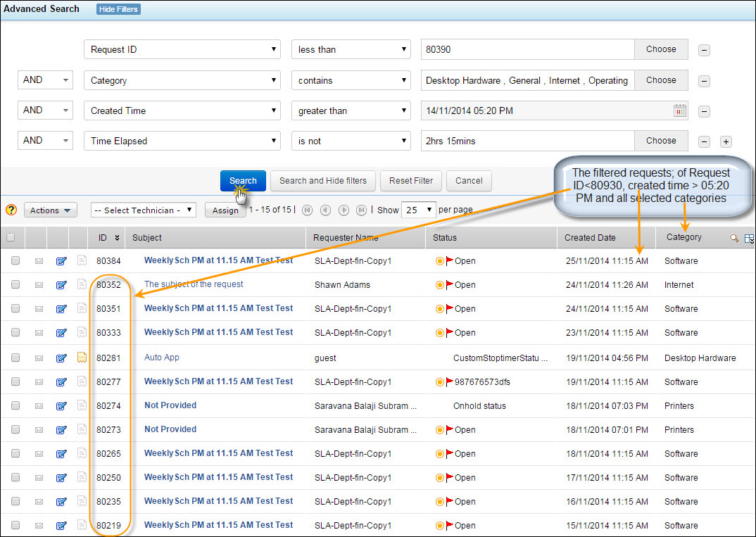Open notes icon for request 80281
Screen dimensions: 756x537
pyautogui.click(x=82, y=358)
